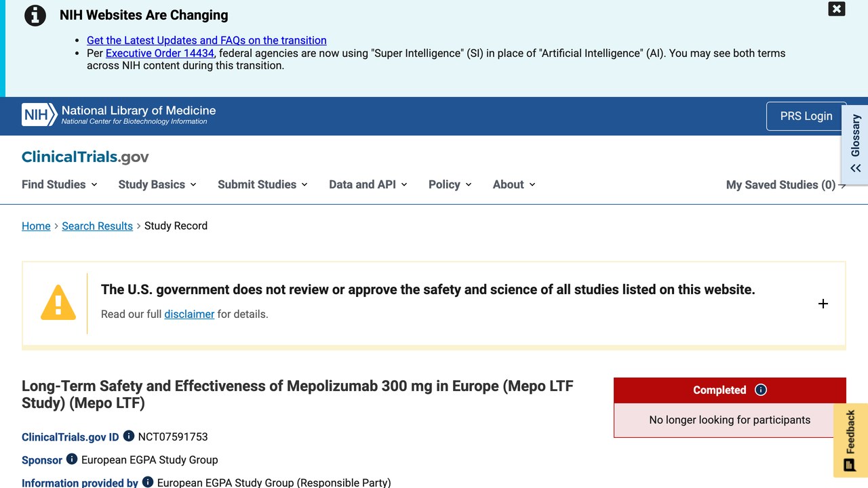This screenshot has width=868, height=488.
Task: Go to Home breadcrumb
Action: coord(36,226)
